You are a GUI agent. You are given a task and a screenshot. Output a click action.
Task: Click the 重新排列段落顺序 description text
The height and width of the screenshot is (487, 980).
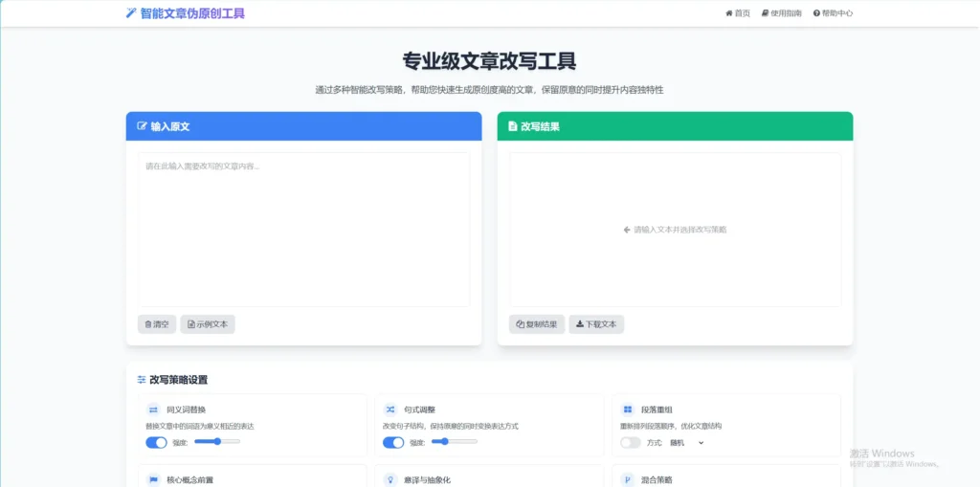coord(671,427)
